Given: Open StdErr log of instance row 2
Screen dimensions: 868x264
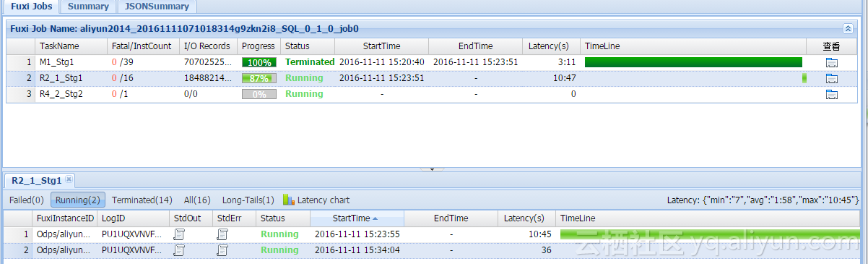Looking at the screenshot, I should [222, 250].
